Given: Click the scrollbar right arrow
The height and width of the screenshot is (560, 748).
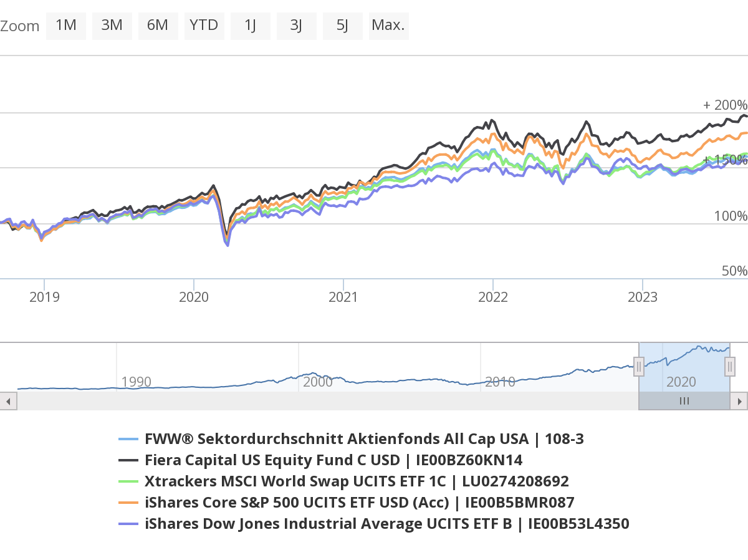Looking at the screenshot, I should pos(739,401).
